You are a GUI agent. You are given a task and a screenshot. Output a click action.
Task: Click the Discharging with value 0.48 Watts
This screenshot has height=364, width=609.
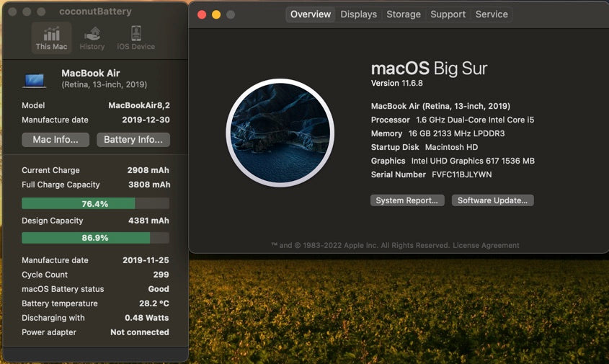147,318
